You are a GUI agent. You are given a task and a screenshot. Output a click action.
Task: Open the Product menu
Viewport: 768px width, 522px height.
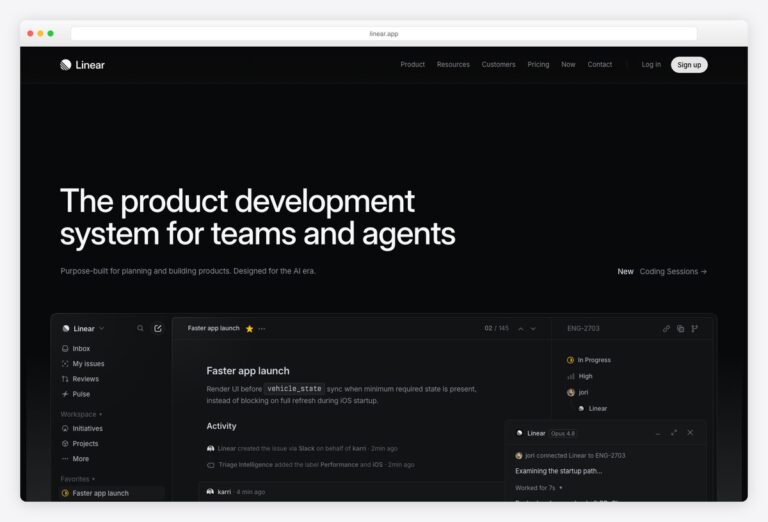(412, 64)
